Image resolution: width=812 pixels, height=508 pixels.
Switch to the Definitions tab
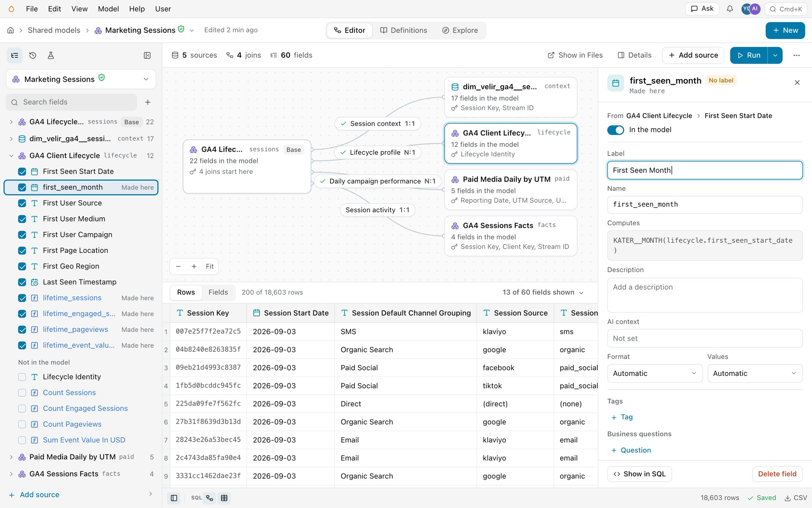pyautogui.click(x=404, y=30)
